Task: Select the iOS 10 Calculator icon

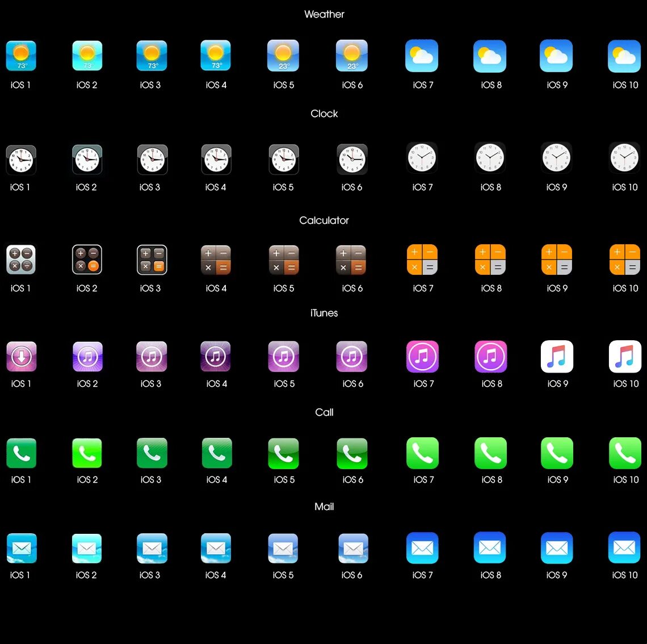Action: pyautogui.click(x=625, y=260)
